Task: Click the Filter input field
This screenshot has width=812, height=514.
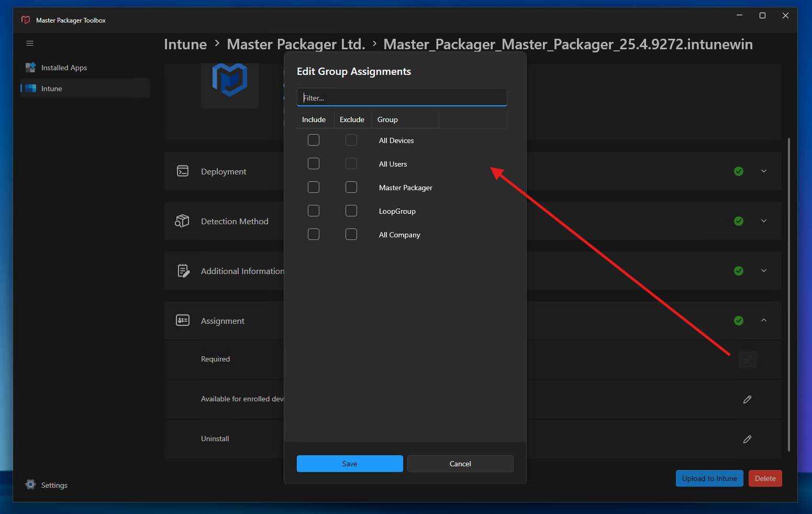Action: 402,97
